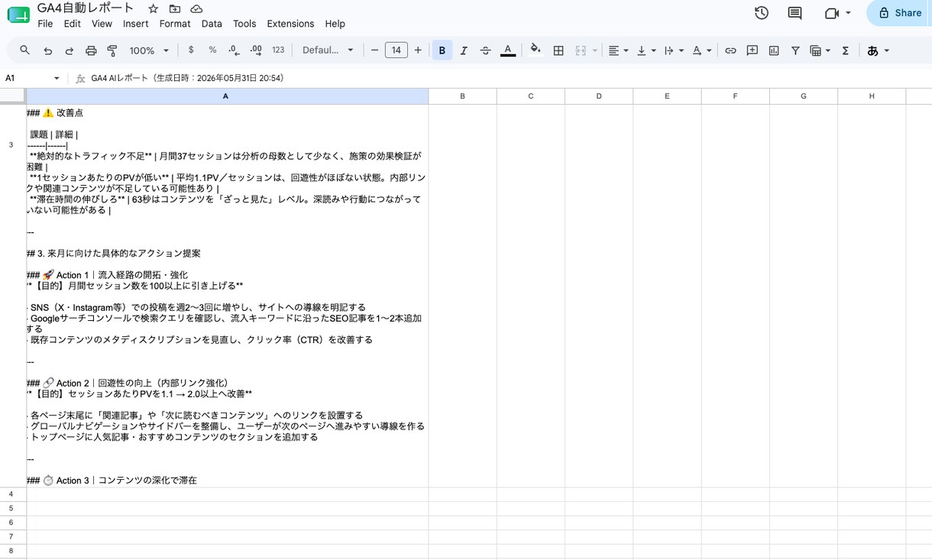932x560 pixels.
Task: Open the Extensions menu
Action: click(290, 24)
